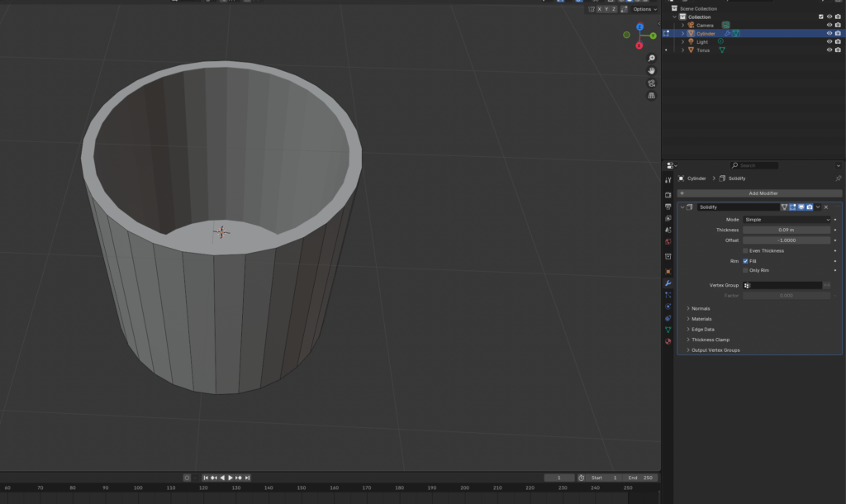Toggle Solidify modifier's edit mode display
Screen dimensions: 846x504
tap(792, 207)
